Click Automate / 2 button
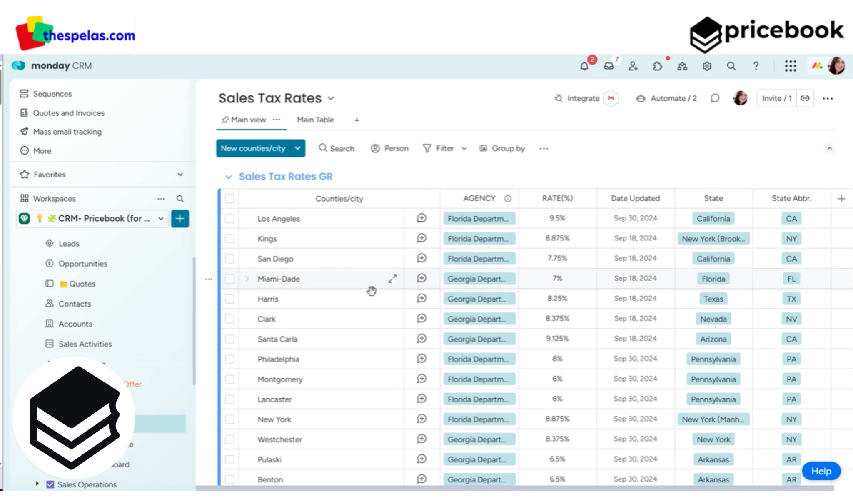The height and width of the screenshot is (504, 853). 666,98
